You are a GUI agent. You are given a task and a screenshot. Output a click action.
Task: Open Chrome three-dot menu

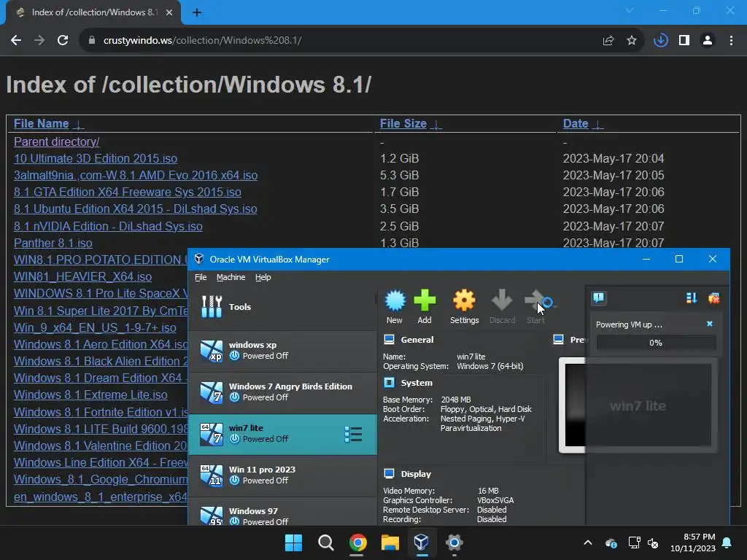(731, 41)
